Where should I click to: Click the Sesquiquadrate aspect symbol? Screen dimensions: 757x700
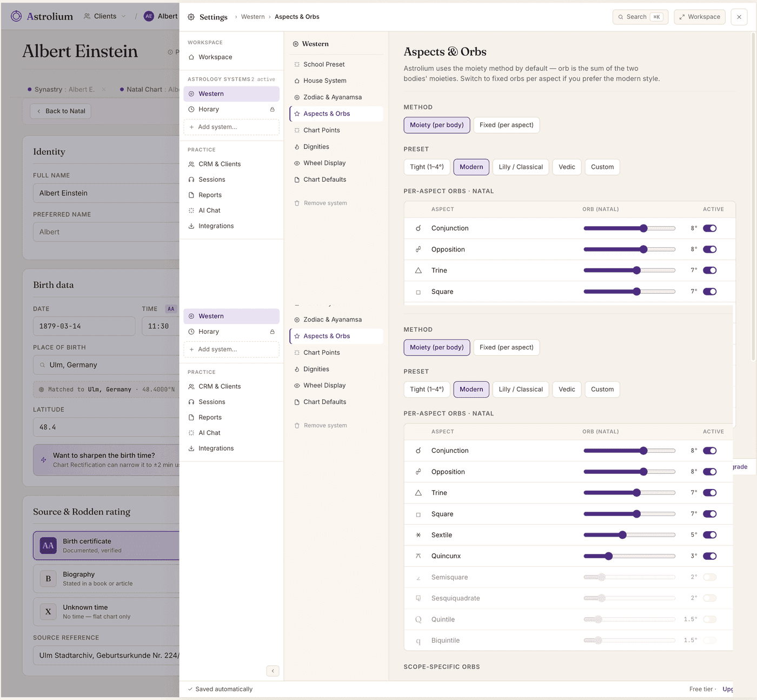tap(418, 598)
